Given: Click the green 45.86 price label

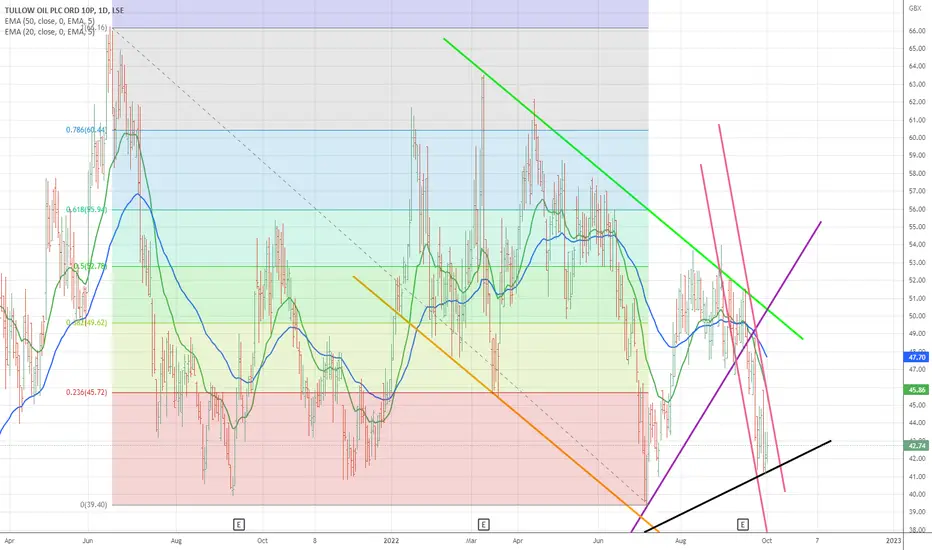Looking at the screenshot, I should [916, 390].
